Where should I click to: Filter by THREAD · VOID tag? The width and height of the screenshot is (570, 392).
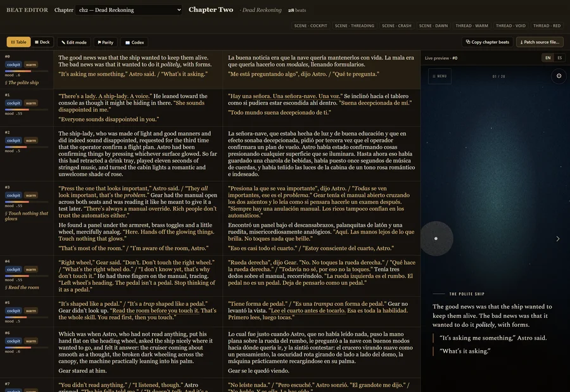(510, 26)
